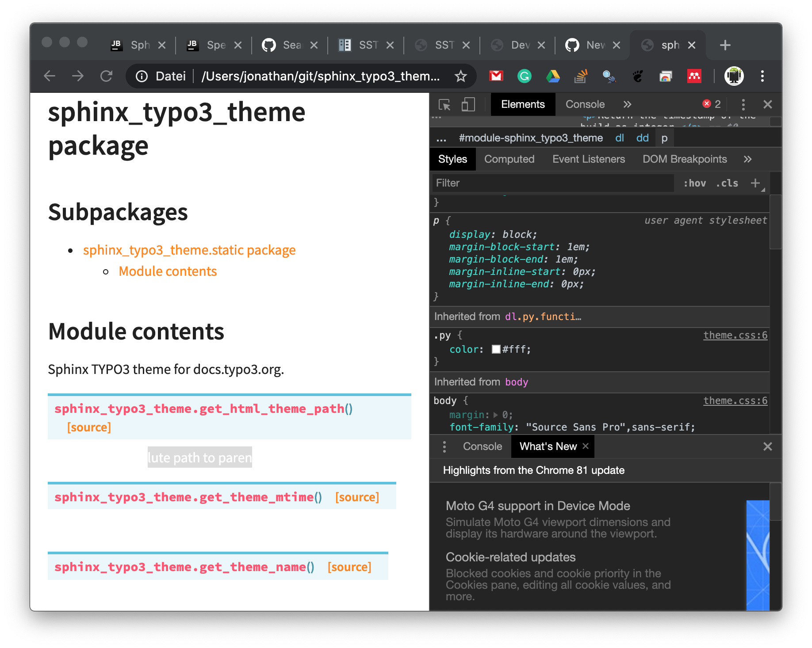Reload the current page
Screen dimensions: 812x648
pos(107,76)
